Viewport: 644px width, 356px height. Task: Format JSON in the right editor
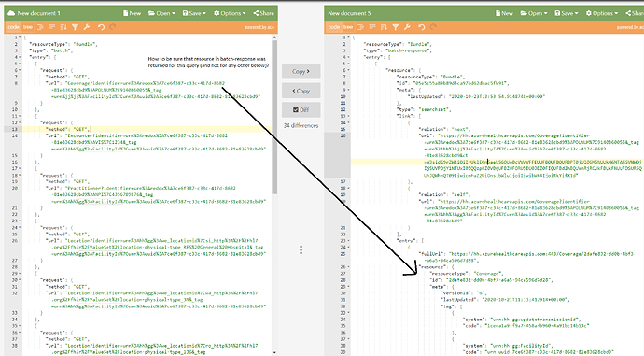pyautogui.click(x=360, y=27)
